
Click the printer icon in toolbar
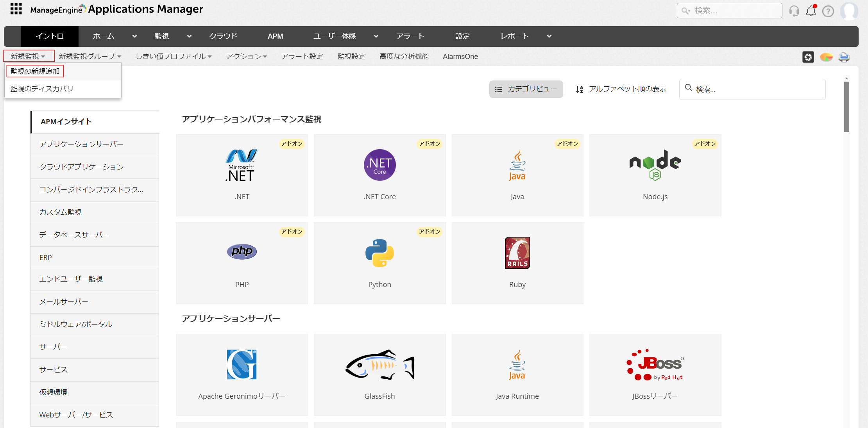pos(844,57)
